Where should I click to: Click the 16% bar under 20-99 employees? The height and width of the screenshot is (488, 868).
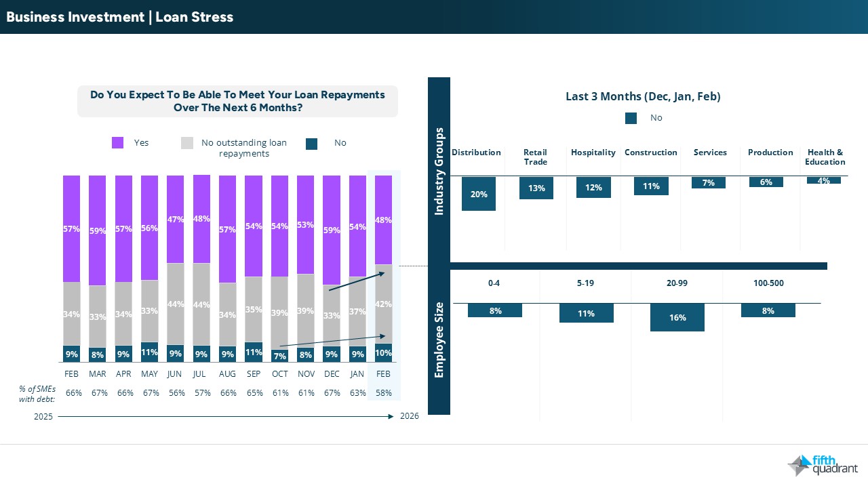(x=677, y=317)
